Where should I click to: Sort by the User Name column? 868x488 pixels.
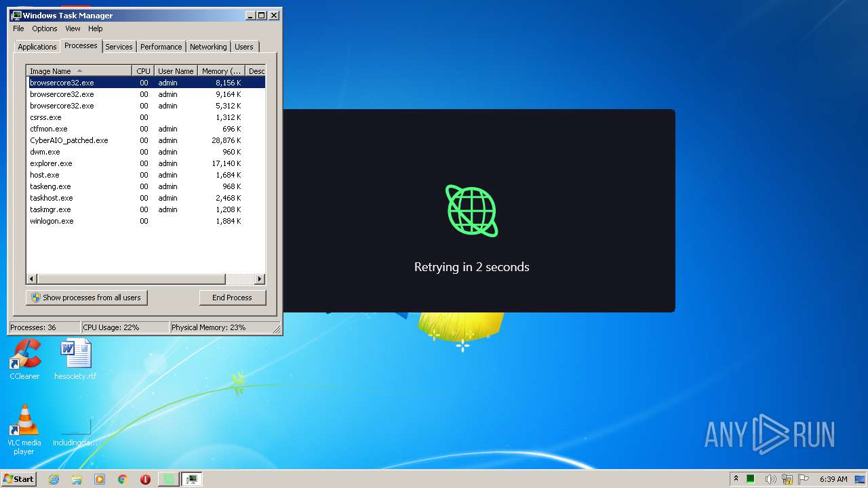click(x=176, y=71)
